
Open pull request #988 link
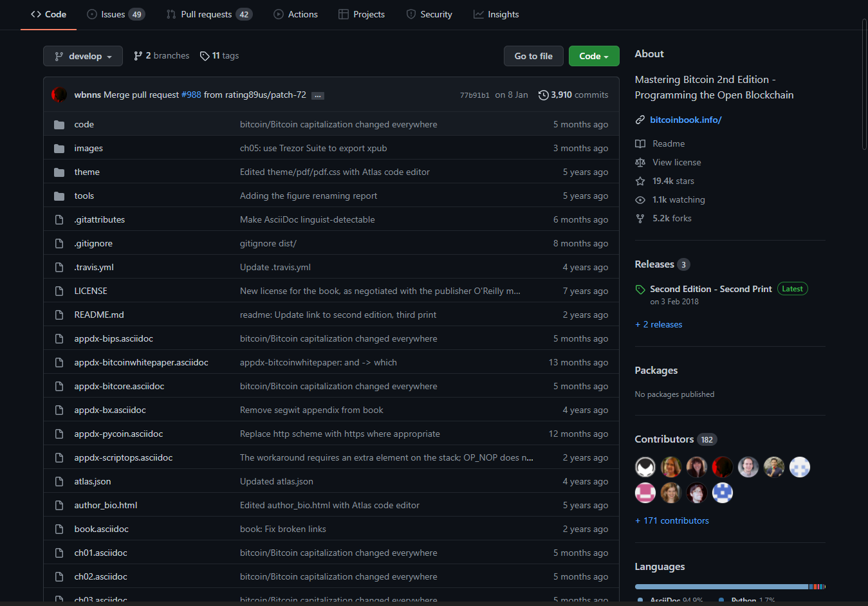191,95
